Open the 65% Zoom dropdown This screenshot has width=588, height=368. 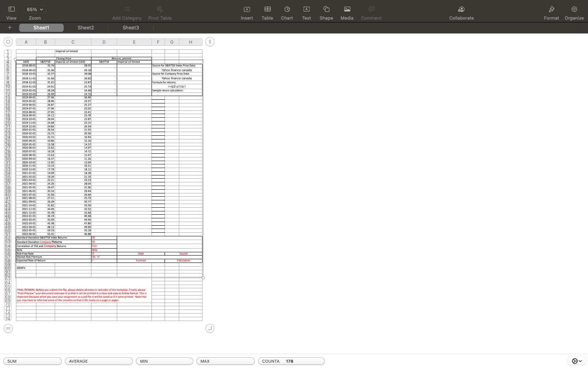tap(35, 9)
